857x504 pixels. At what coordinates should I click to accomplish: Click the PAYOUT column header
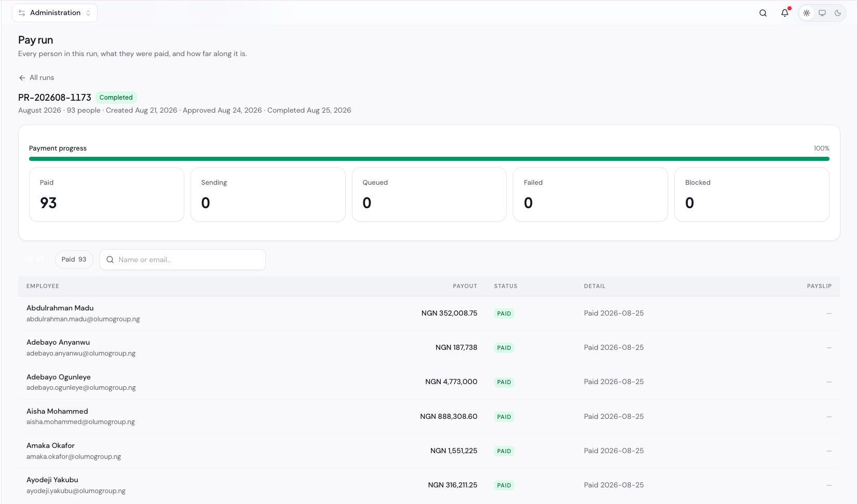click(465, 286)
